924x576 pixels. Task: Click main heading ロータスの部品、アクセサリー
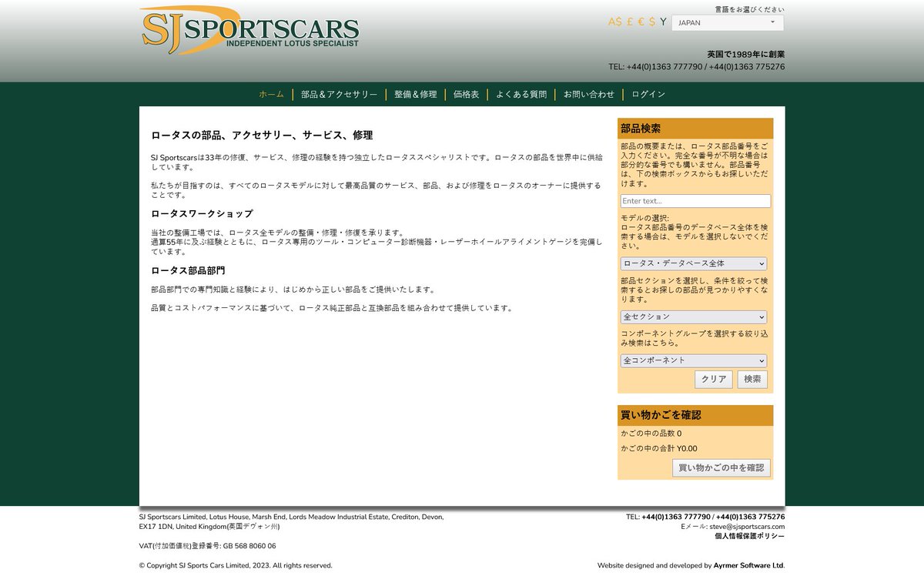tap(262, 136)
